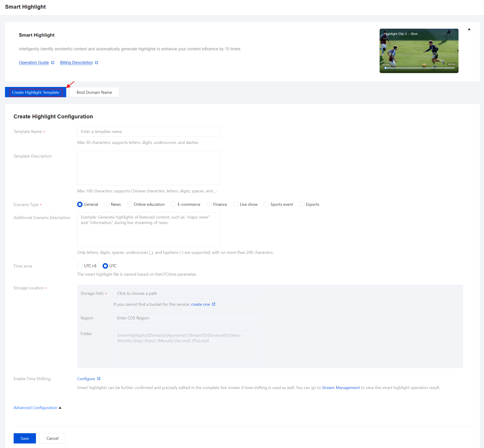Image resolution: width=484 pixels, height=448 pixels.
Task: Click external-link icon beside Operation Guide
Action: pyautogui.click(x=53, y=63)
